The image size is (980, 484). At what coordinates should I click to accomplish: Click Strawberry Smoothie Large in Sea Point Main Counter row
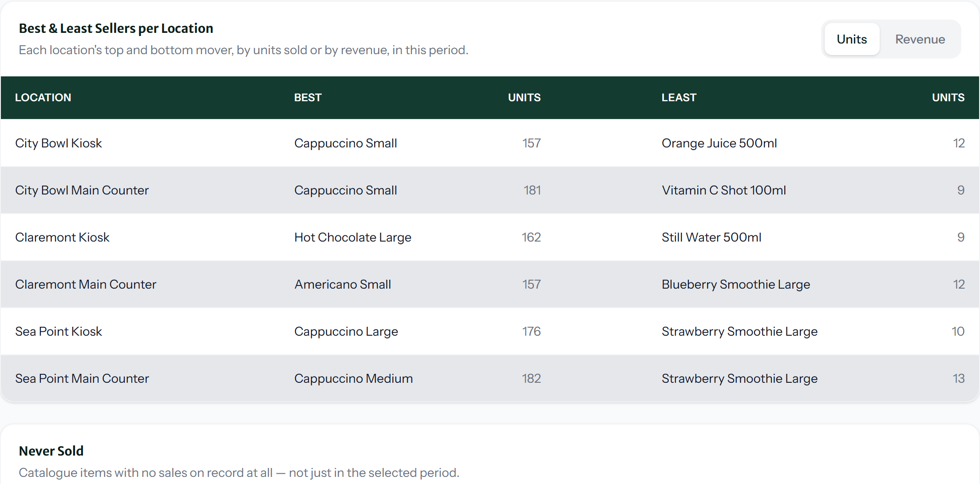[x=740, y=379]
